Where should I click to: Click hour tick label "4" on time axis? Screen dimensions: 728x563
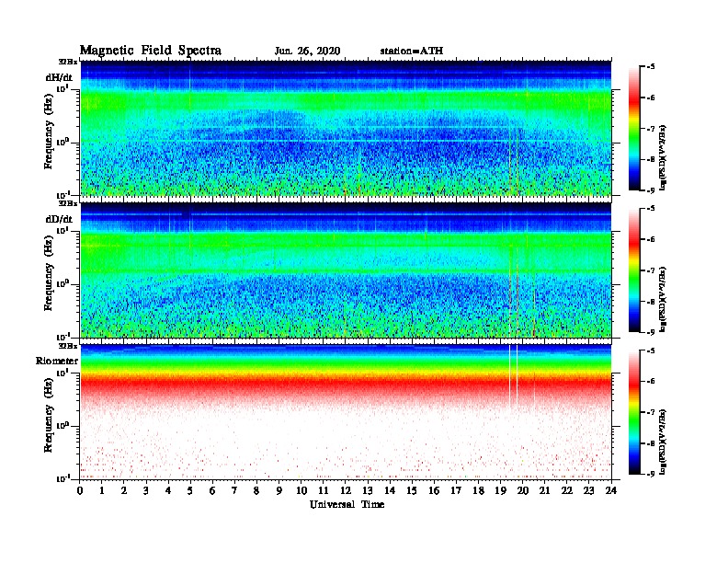pos(168,491)
